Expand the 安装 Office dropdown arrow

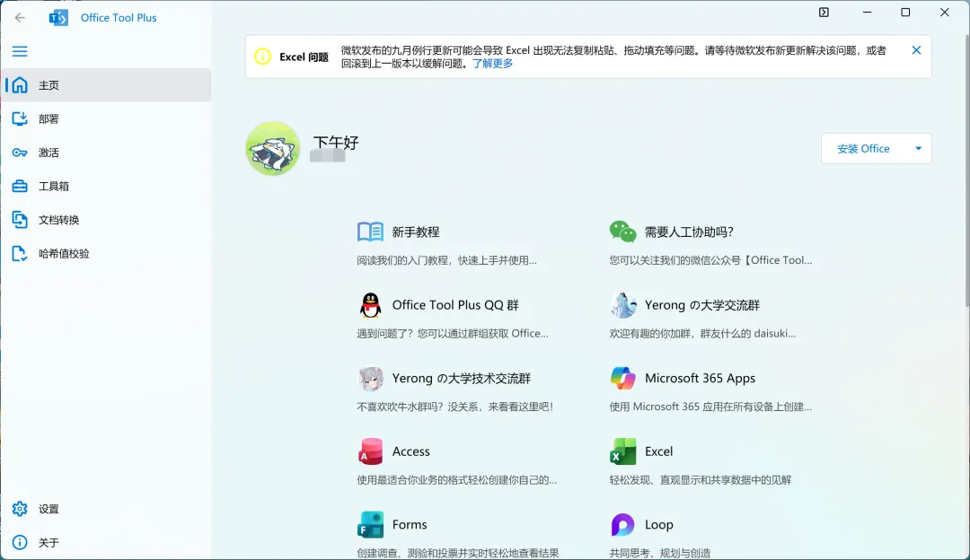tap(918, 148)
